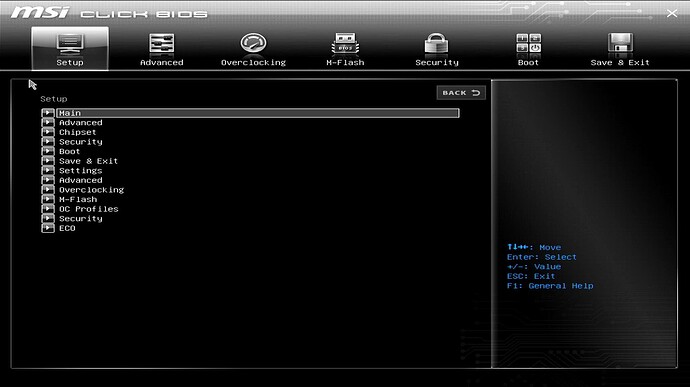Select Security text listed between Chipset and Boot

(x=81, y=142)
